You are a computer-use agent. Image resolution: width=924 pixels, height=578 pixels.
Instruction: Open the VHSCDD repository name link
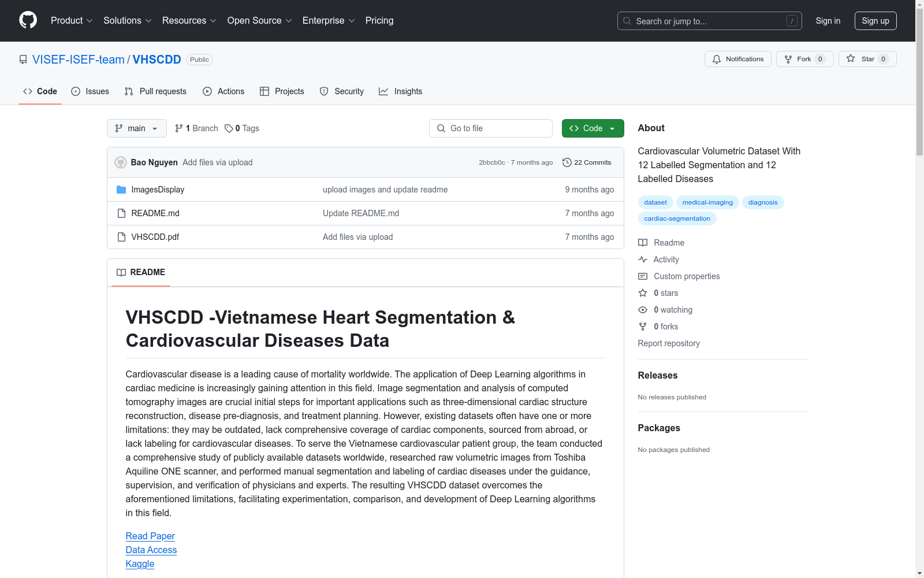[x=157, y=60]
